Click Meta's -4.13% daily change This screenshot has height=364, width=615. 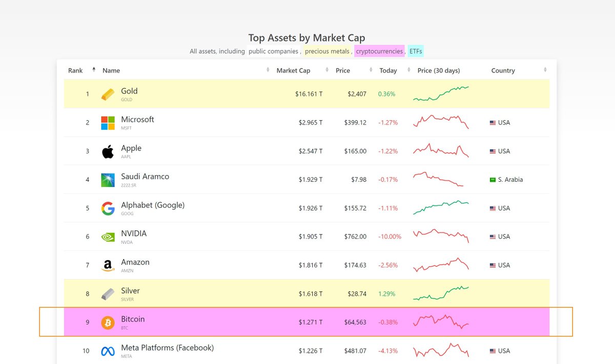(x=388, y=351)
